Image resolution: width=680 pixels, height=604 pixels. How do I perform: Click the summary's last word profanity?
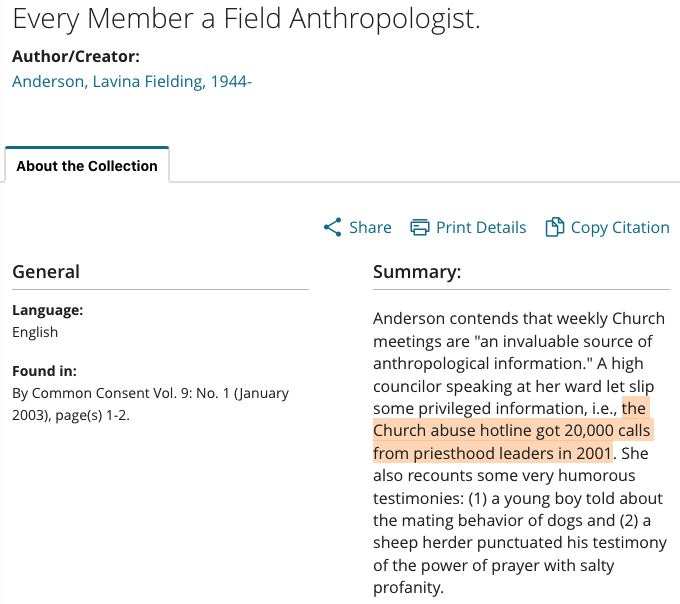408,588
